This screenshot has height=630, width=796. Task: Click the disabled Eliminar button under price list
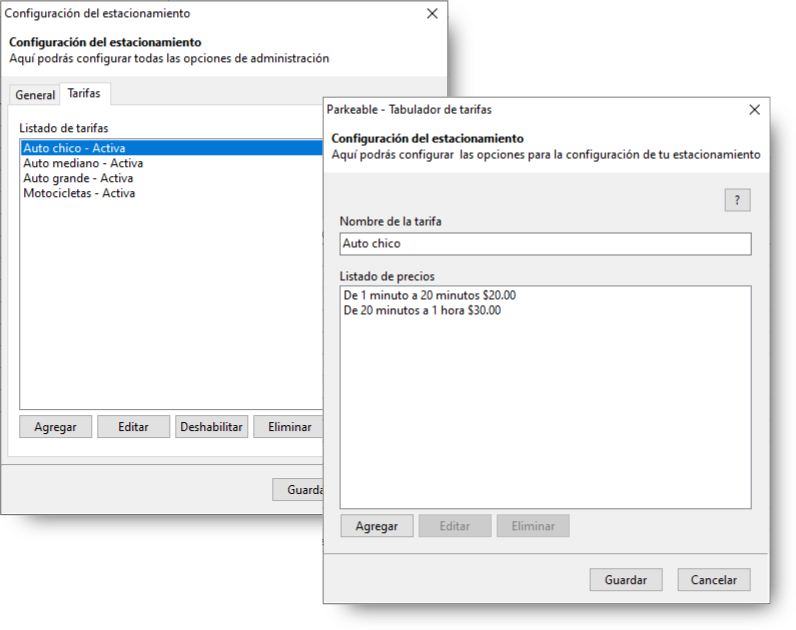533,526
